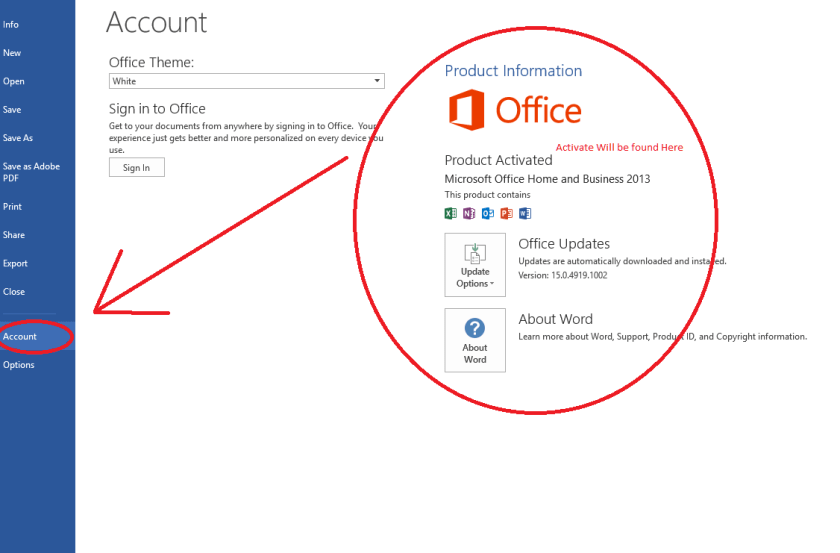The width and height of the screenshot is (840, 553).
Task: Click the Sign in to Office heading
Action: point(157,109)
